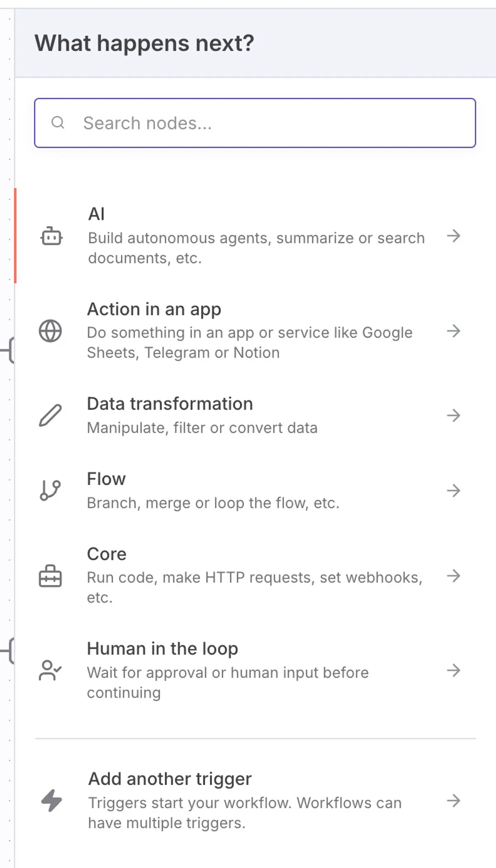Select the Action in an app title

(154, 309)
